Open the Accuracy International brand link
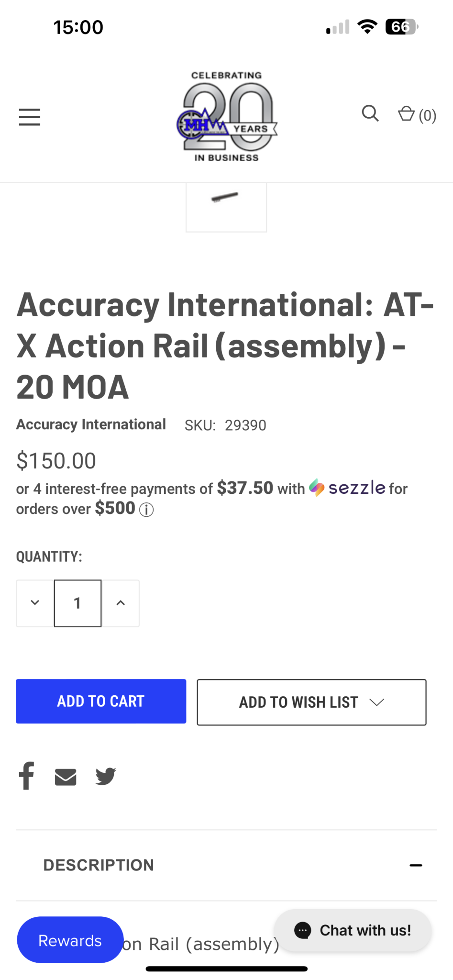The width and height of the screenshot is (453, 980). (91, 424)
